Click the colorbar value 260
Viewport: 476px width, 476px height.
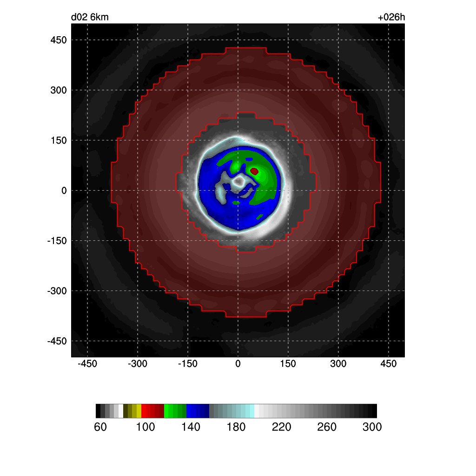click(x=327, y=427)
